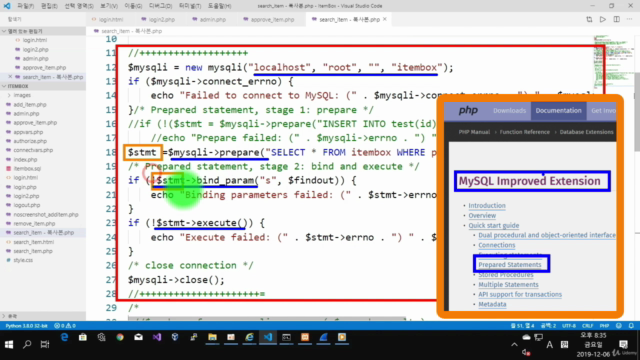Open Chrome from the taskbar
640x360 pixels.
point(120,337)
